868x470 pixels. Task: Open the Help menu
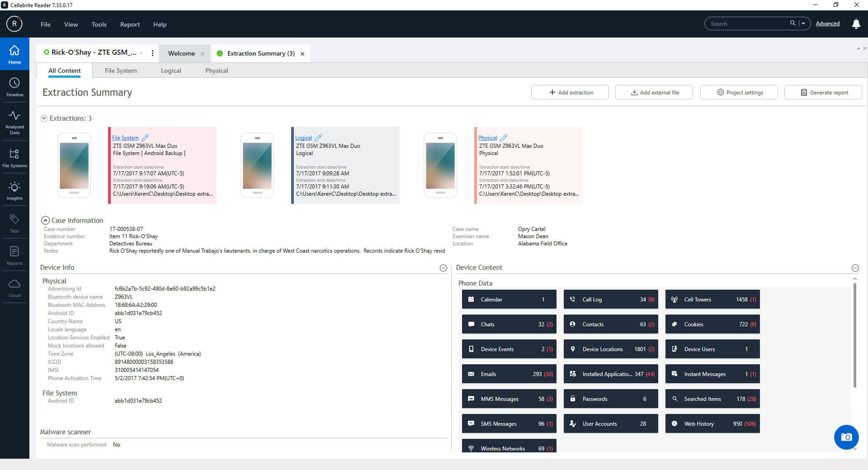coord(160,24)
